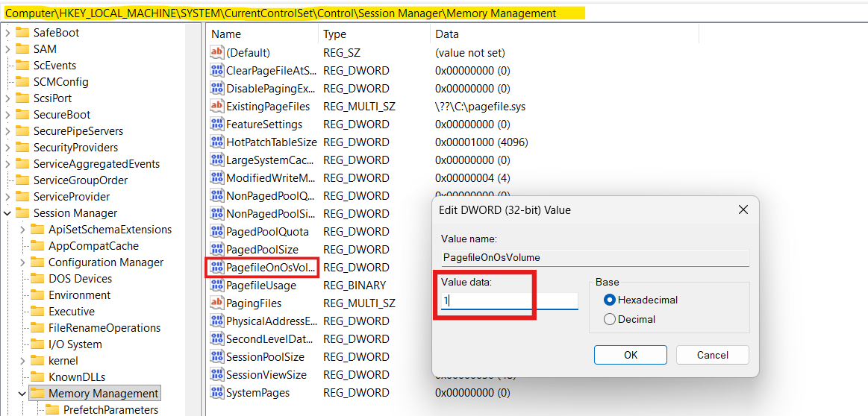Click the 0x00000004 (4) data cell
This screenshot has height=416, width=868.
pos(472,177)
